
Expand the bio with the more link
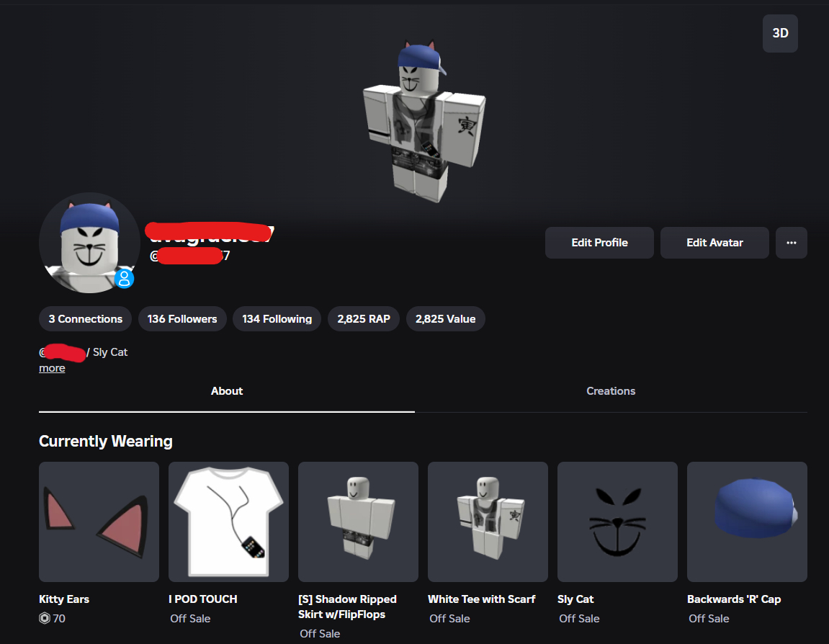(52, 368)
